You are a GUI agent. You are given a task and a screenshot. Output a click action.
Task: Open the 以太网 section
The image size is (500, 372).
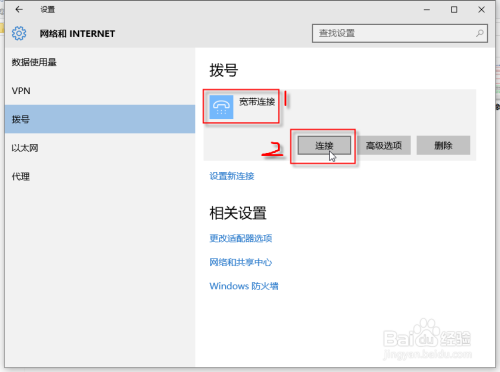pyautogui.click(x=100, y=148)
